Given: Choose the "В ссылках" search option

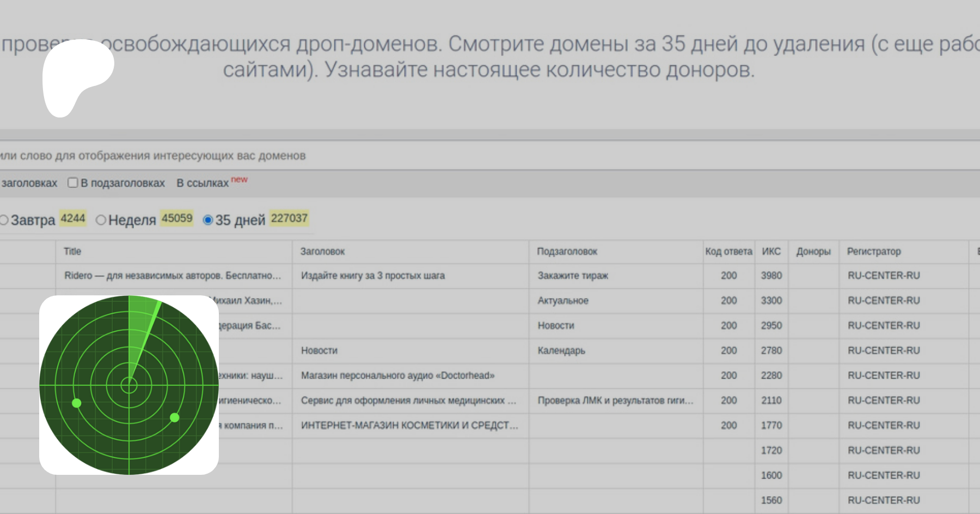Looking at the screenshot, I should [x=203, y=183].
